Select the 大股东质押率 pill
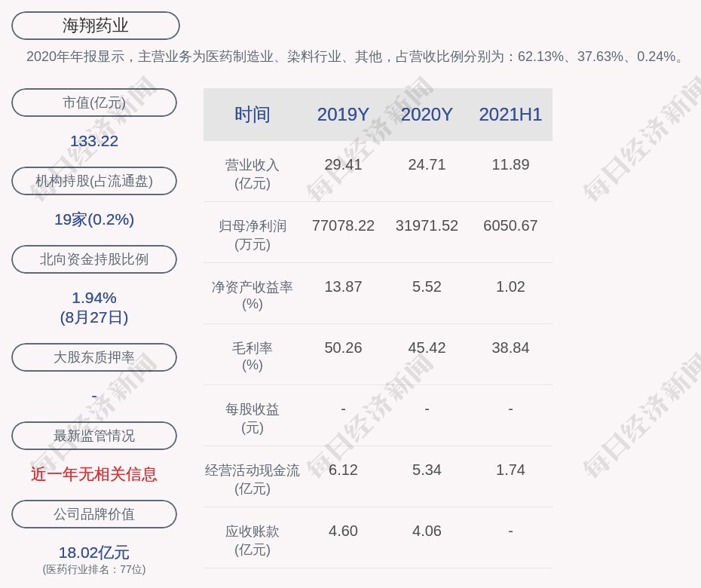 point(94,357)
